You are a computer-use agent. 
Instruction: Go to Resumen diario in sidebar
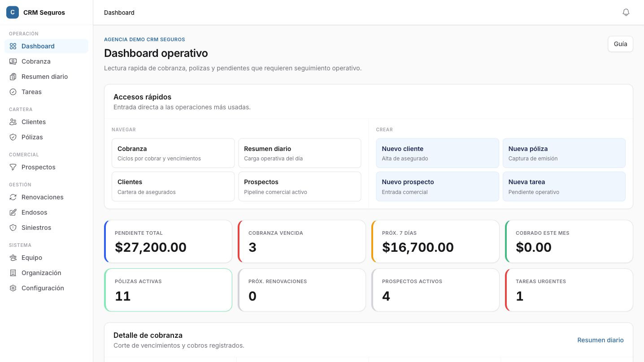46,77
